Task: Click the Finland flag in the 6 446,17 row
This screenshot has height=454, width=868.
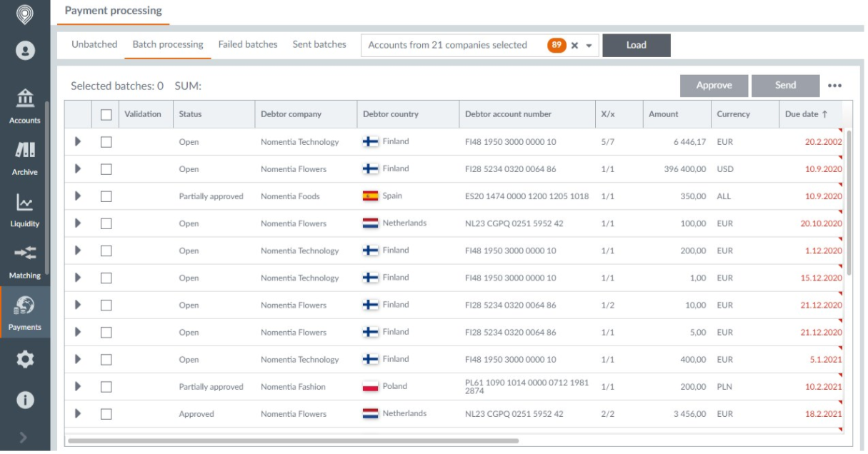Action: tap(370, 142)
